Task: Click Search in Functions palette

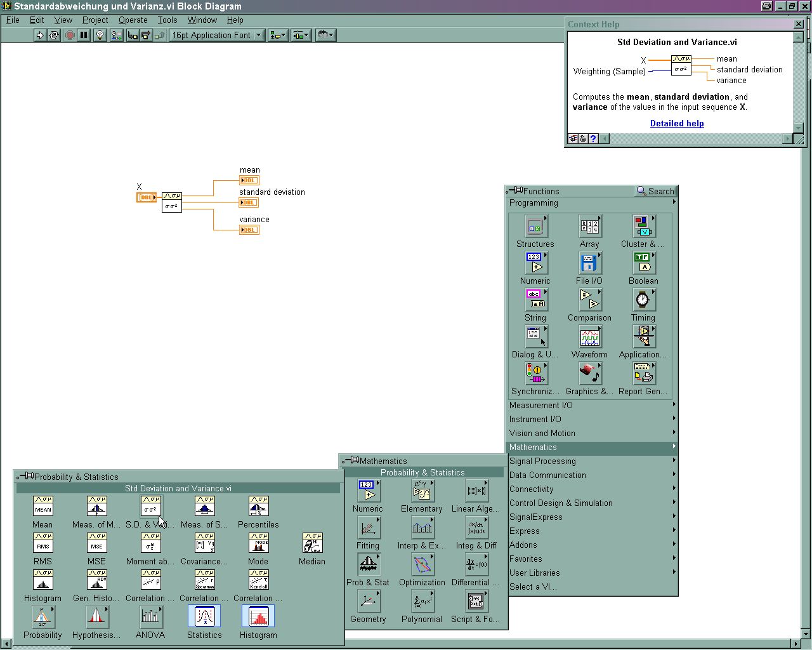Action: point(656,191)
